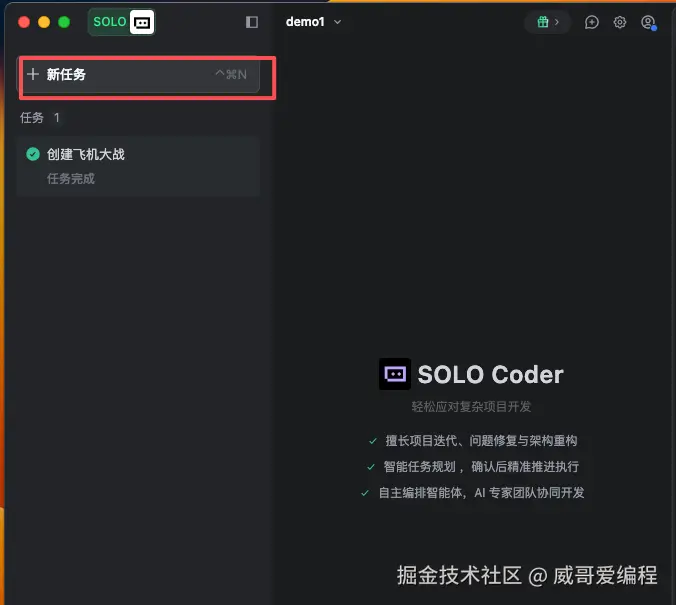Open the user account avatar

coord(648,22)
